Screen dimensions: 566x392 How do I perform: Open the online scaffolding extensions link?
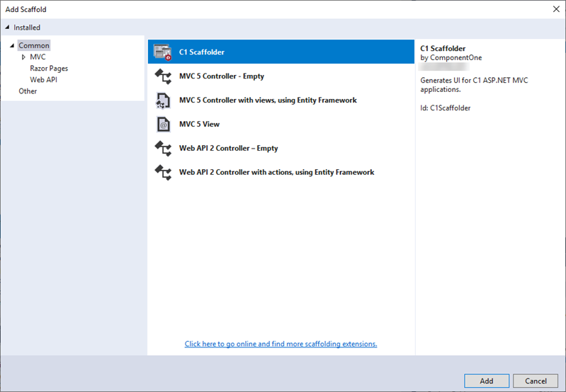click(x=281, y=344)
